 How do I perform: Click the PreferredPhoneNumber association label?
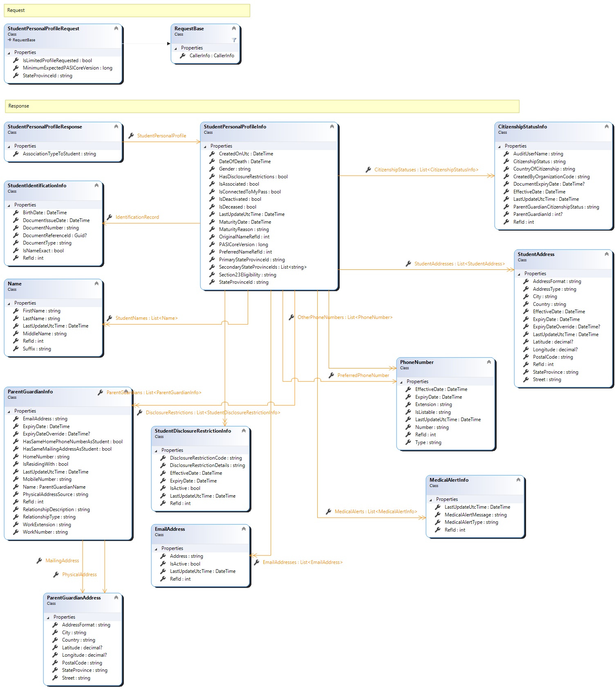363,375
